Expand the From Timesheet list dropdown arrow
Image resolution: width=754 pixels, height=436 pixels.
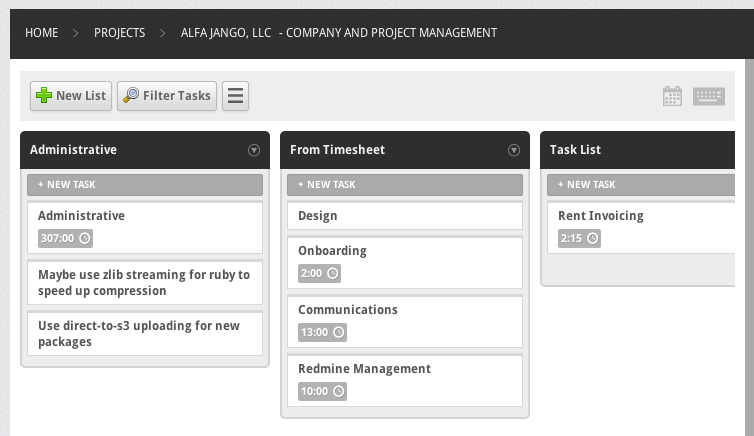pyautogui.click(x=514, y=150)
